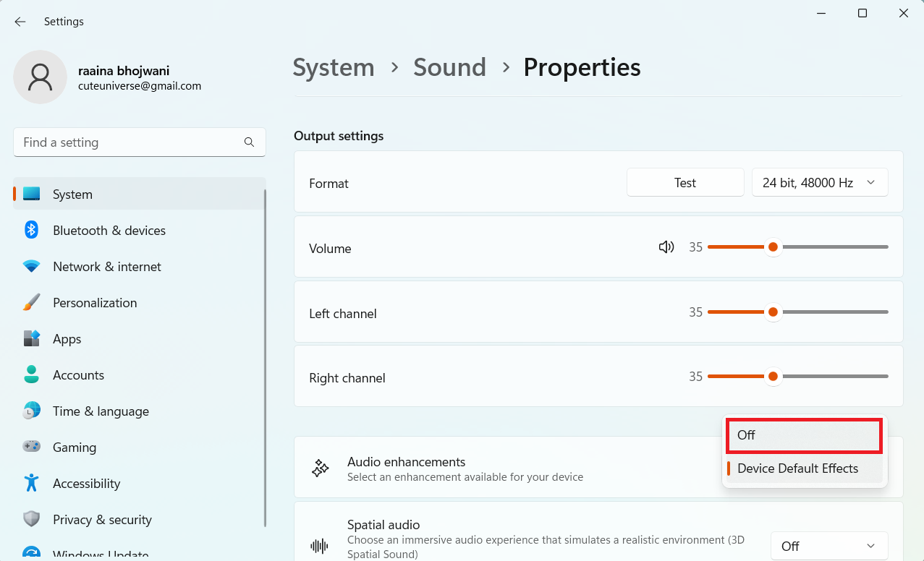Select Off in audio enhancements dropdown
This screenshot has height=561, width=924.
[804, 435]
